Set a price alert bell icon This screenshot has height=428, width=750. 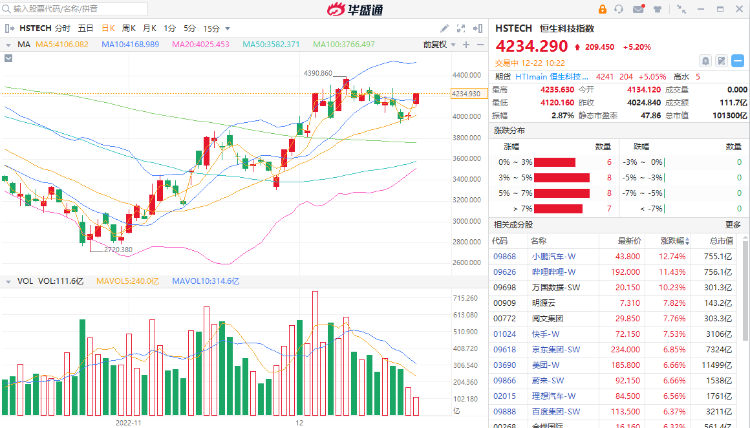tap(706, 61)
